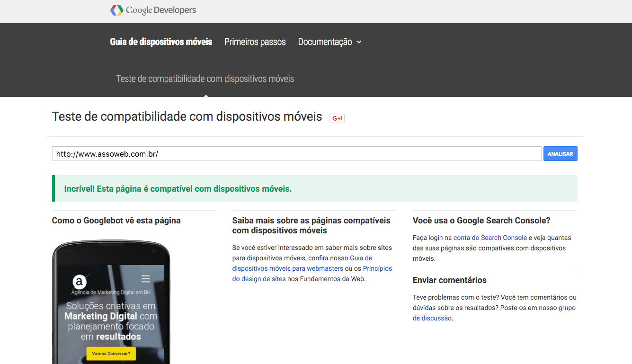Select Teste de compatibilidade com dispositivos móveis tab
Screen dimensions: 632x364
pyautogui.click(x=205, y=79)
